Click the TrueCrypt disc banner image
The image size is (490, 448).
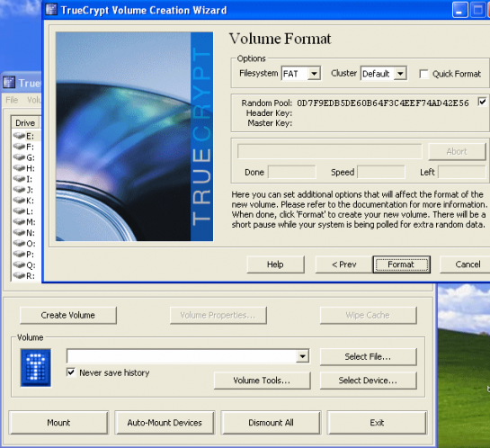(134, 137)
